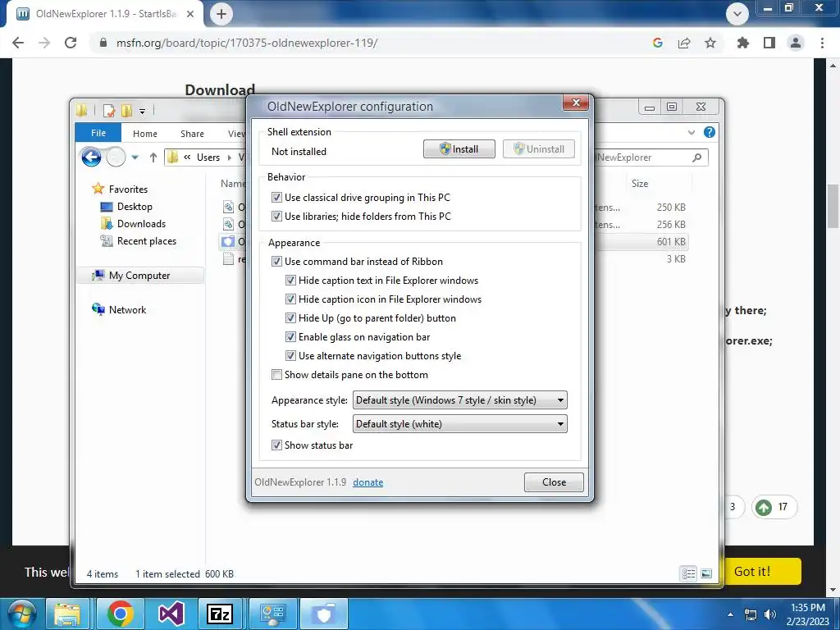
Task: Click Users in the Explorer address path
Action: pyautogui.click(x=208, y=157)
